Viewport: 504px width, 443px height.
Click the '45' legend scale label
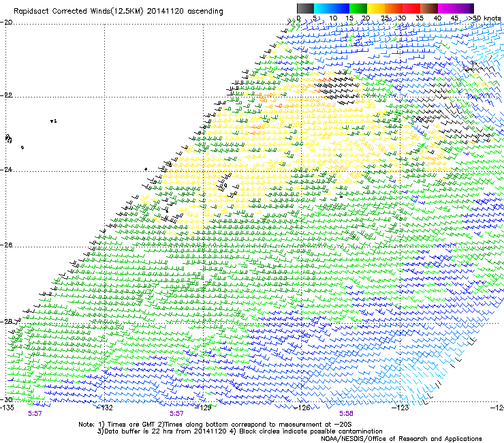pos(454,18)
